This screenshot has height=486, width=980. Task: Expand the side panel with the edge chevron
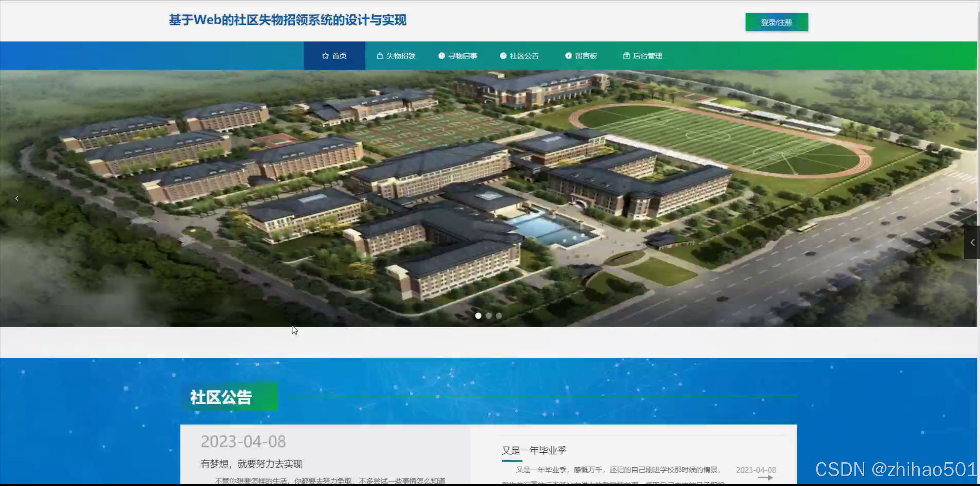pos(972,242)
